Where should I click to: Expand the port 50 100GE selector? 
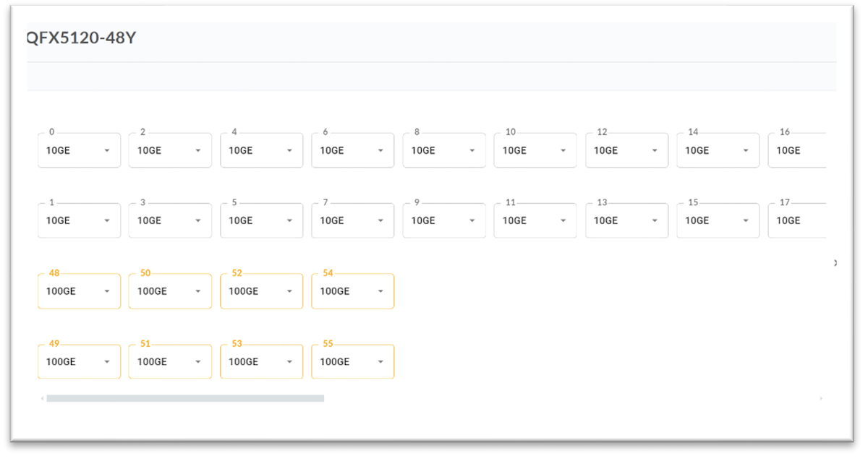coord(170,291)
